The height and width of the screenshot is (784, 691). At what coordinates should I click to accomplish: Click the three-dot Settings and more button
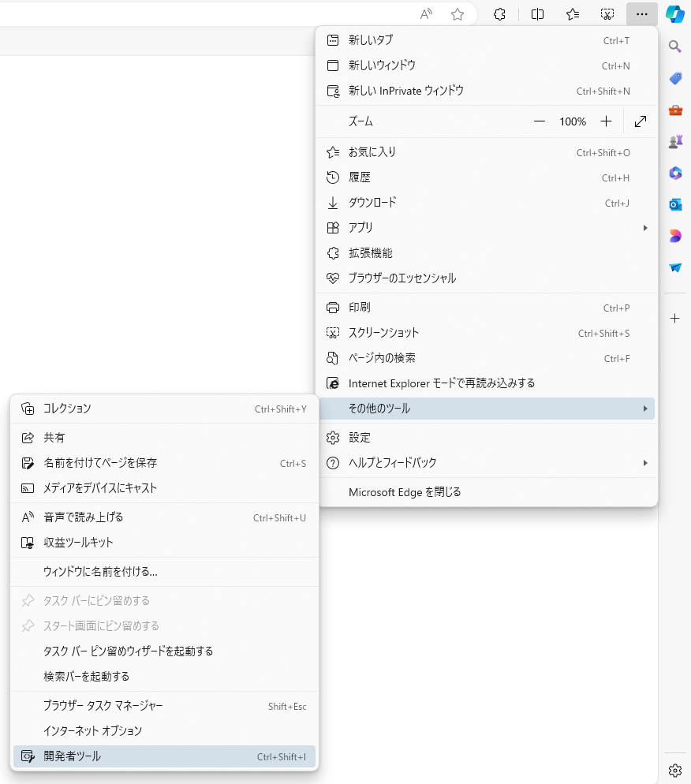[x=642, y=14]
